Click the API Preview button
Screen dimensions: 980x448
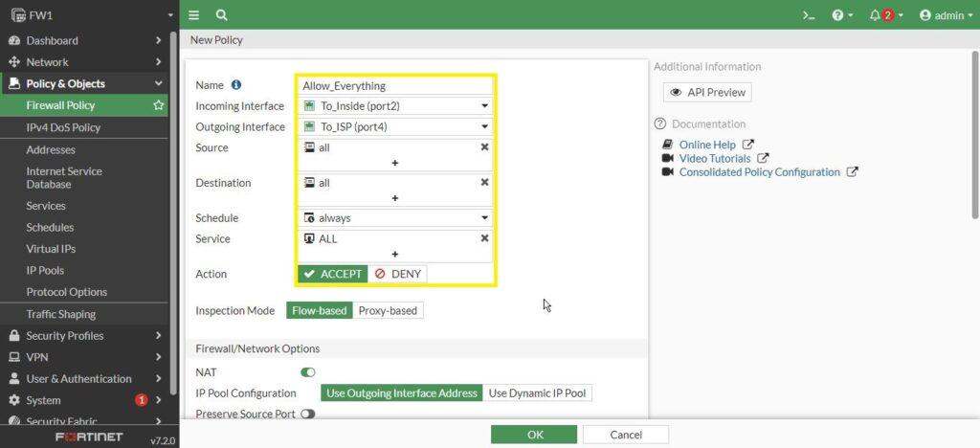(x=707, y=93)
